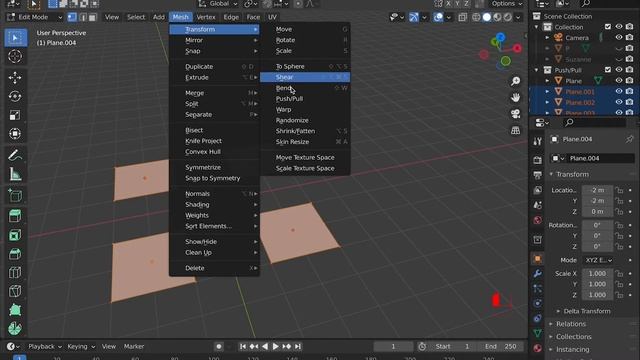The height and width of the screenshot is (360, 640).
Task: Choose Randomize from Transform submenu
Action: (x=305, y=120)
